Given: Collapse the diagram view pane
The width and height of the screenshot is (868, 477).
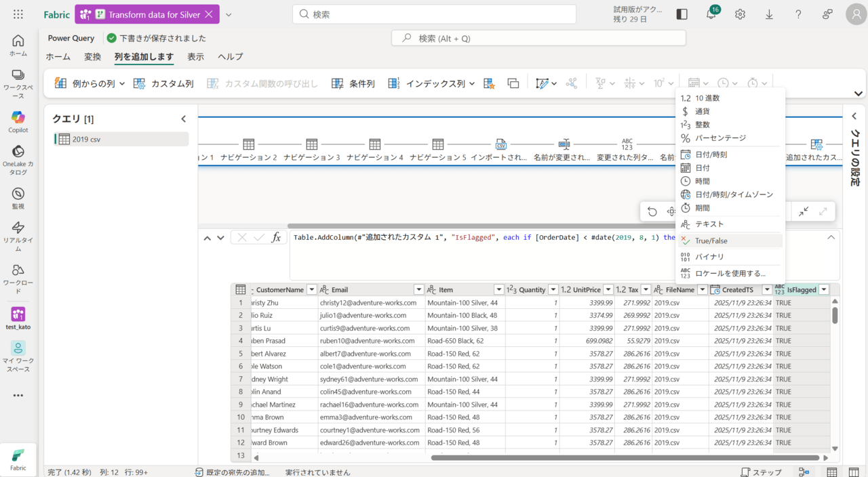Looking at the screenshot, I should coord(803,211).
